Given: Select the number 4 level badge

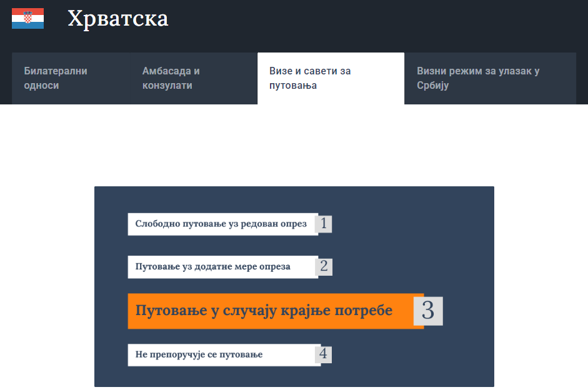Looking at the screenshot, I should point(323,354).
